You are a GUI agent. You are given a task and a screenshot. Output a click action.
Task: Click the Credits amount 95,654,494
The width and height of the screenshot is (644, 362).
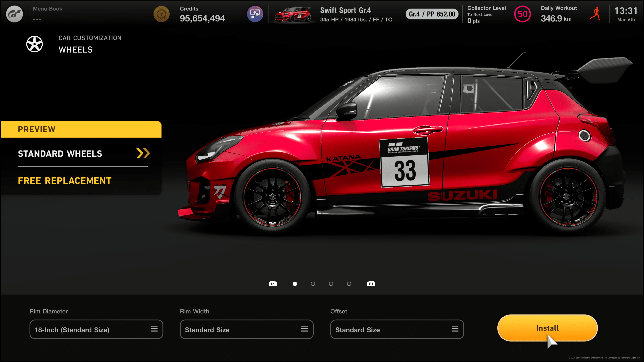click(x=202, y=18)
